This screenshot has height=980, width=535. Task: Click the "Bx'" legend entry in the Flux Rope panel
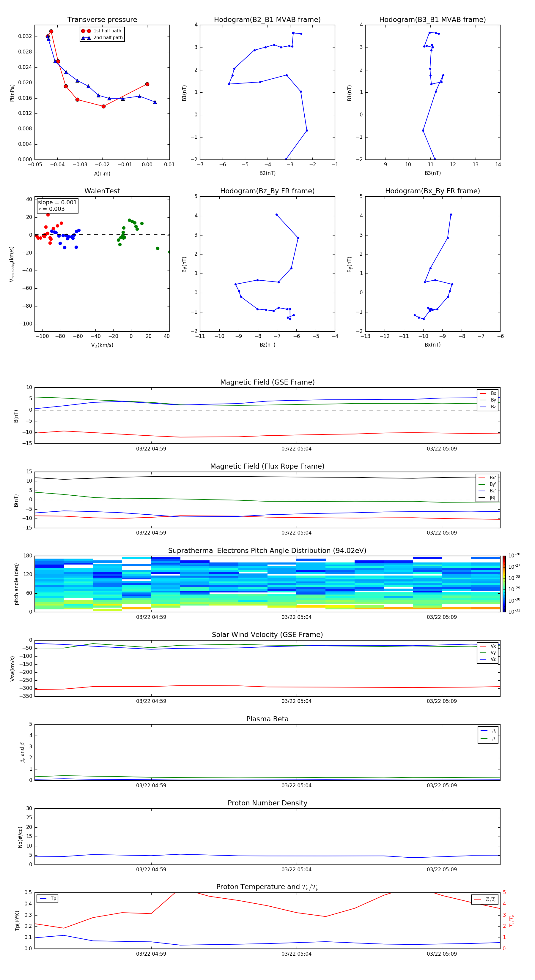tap(487, 478)
